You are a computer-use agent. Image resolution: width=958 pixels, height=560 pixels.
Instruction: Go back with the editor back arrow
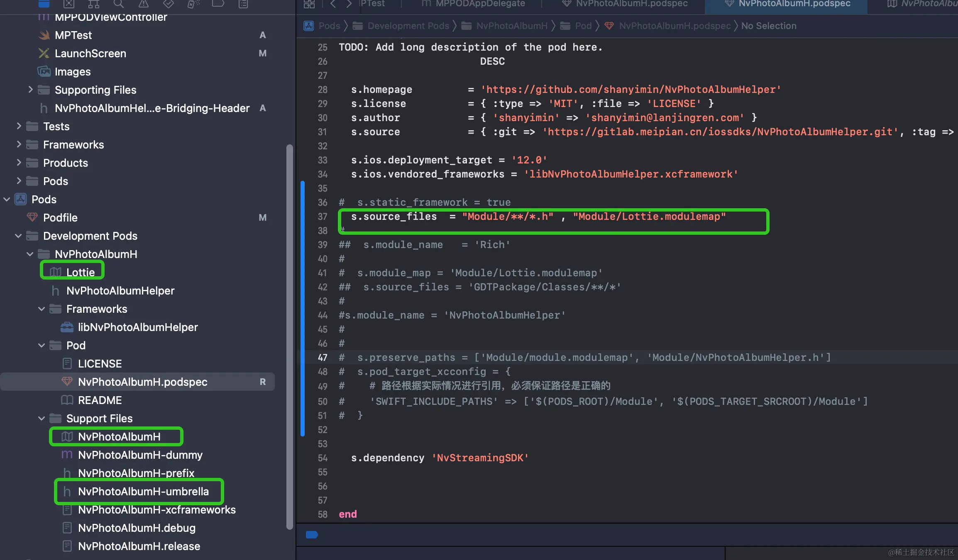(333, 4)
